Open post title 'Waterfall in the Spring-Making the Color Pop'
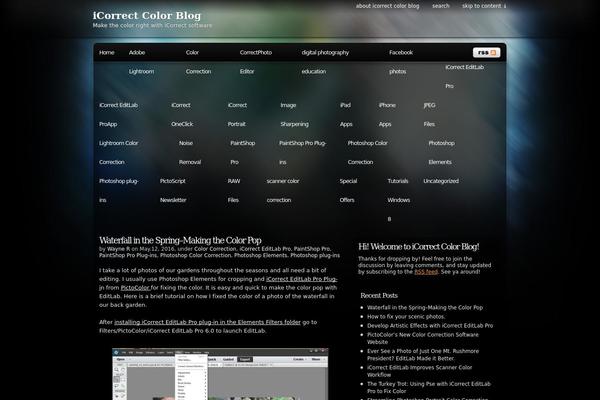The image size is (600, 400). pos(180,240)
